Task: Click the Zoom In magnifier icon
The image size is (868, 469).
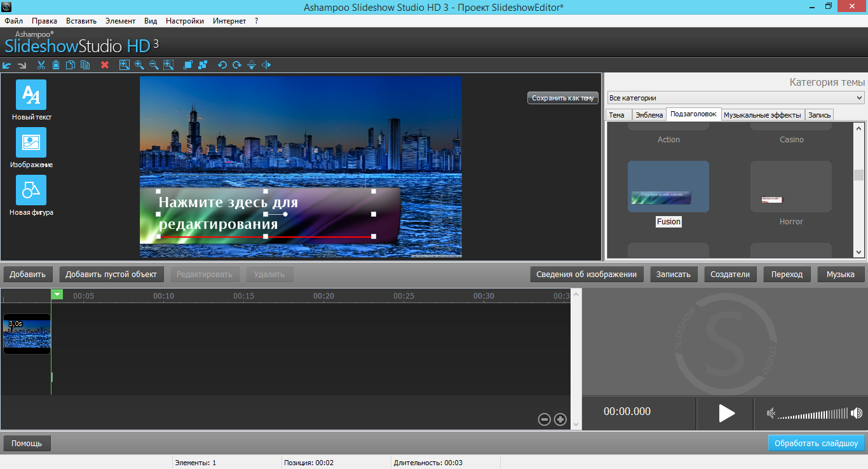Action: click(x=139, y=65)
